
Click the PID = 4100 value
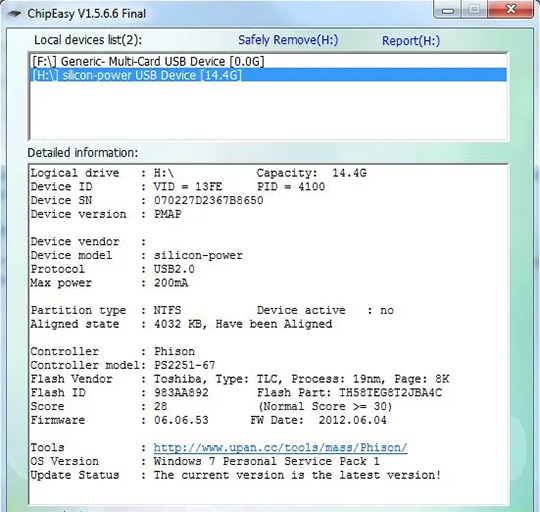coord(291,187)
